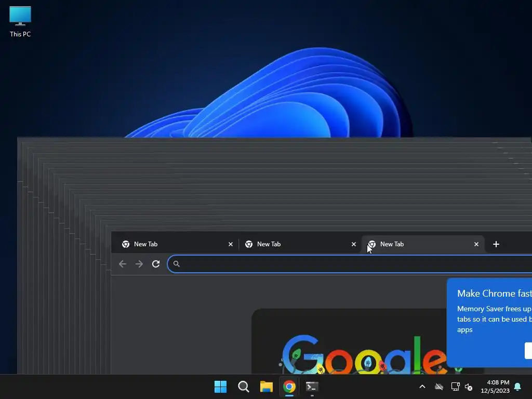
Task: Click the muted volume tray icon
Action: 469,387
